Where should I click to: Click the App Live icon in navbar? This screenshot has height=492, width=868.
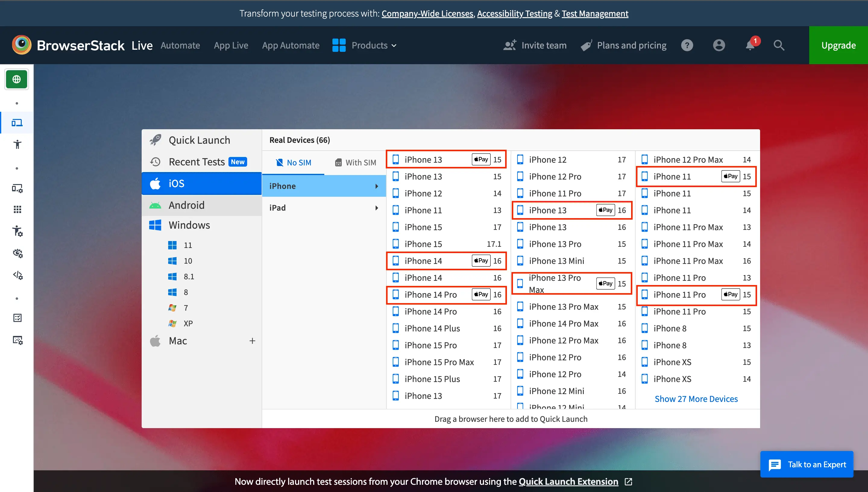tap(231, 45)
